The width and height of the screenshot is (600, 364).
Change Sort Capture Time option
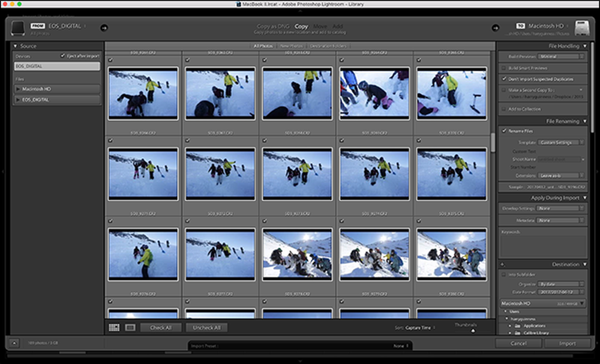pos(420,327)
